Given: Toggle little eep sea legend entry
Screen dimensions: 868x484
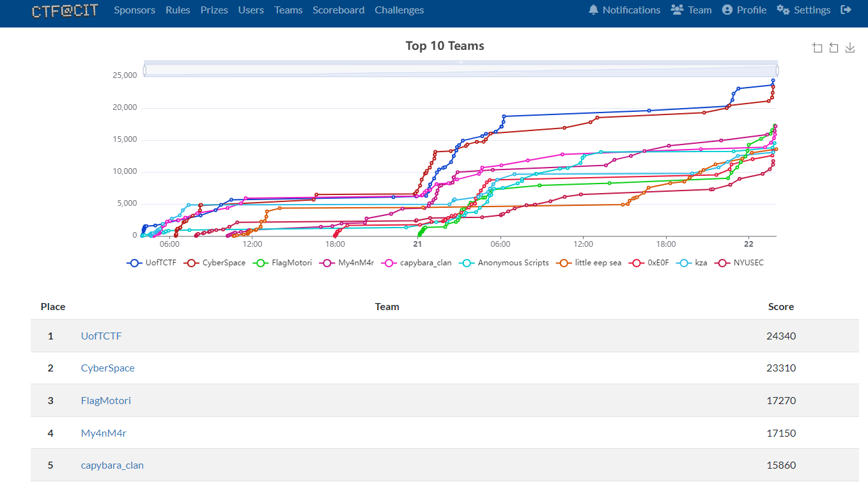Looking at the screenshot, I should 589,263.
